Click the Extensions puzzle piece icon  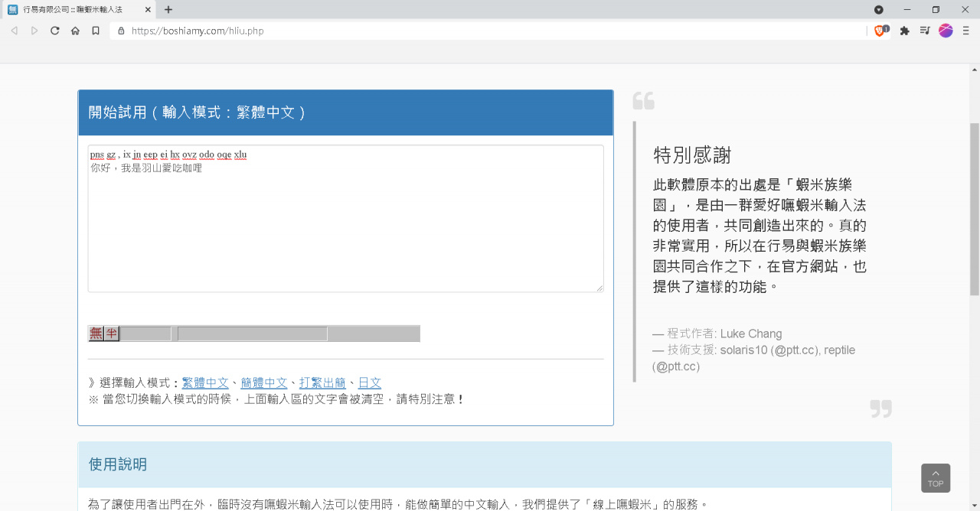903,31
